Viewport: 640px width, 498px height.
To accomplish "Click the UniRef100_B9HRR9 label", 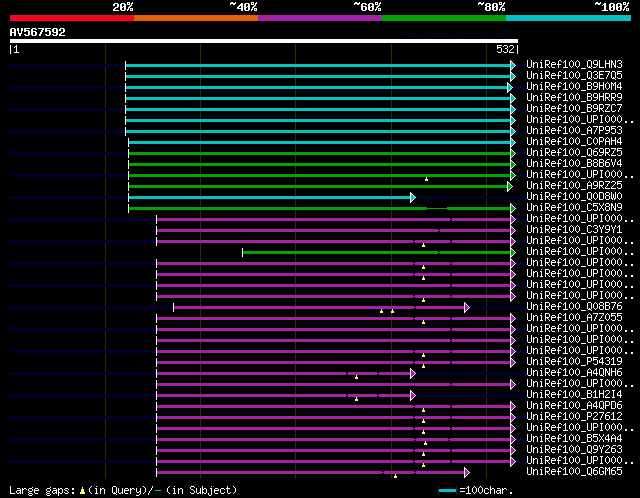I will click(574, 98).
